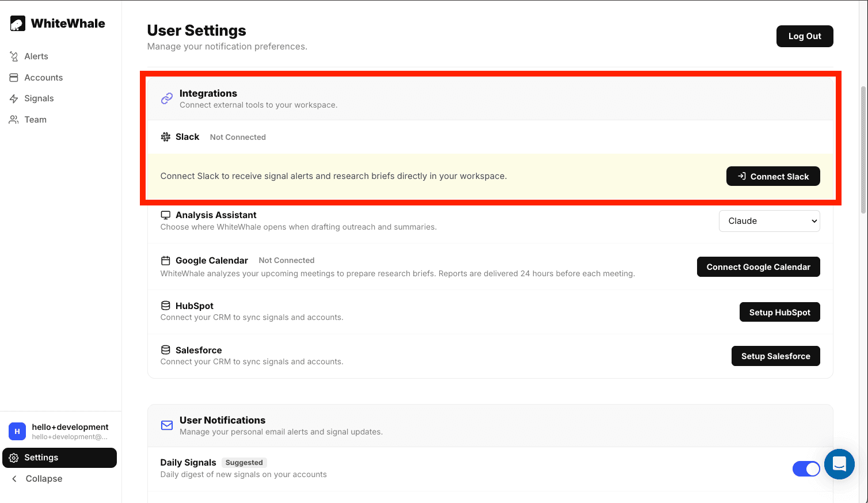Screen dimensions: 868x503
Task: Click the Daily Signals label
Action: pos(188,463)
